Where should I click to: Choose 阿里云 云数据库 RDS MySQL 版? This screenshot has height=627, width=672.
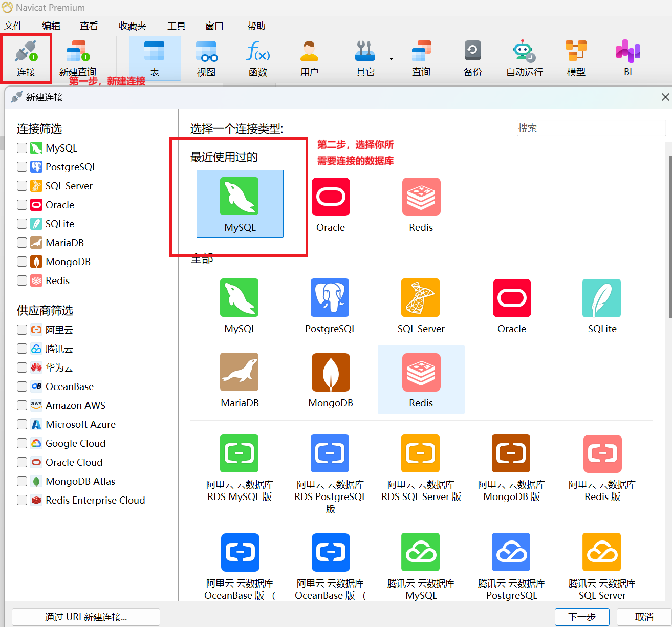(x=240, y=468)
